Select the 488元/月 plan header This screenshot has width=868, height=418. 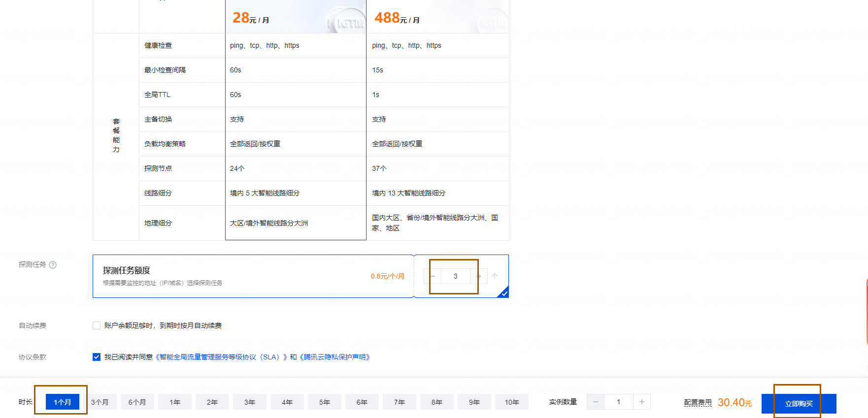click(x=438, y=17)
